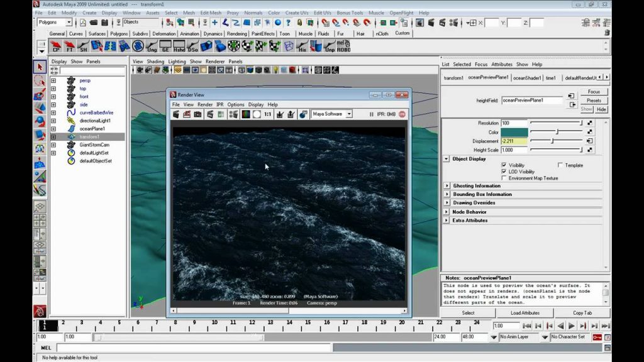Viewport: 644px width, 362px height.
Task: Expand Bounding Box Information section
Action: (x=447, y=194)
